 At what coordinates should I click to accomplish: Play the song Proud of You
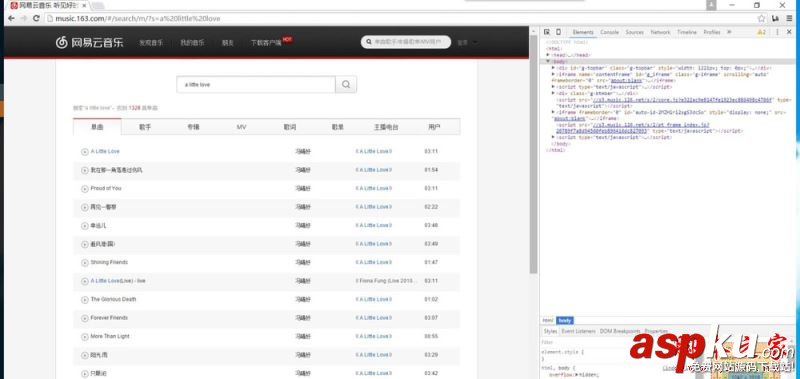click(85, 189)
